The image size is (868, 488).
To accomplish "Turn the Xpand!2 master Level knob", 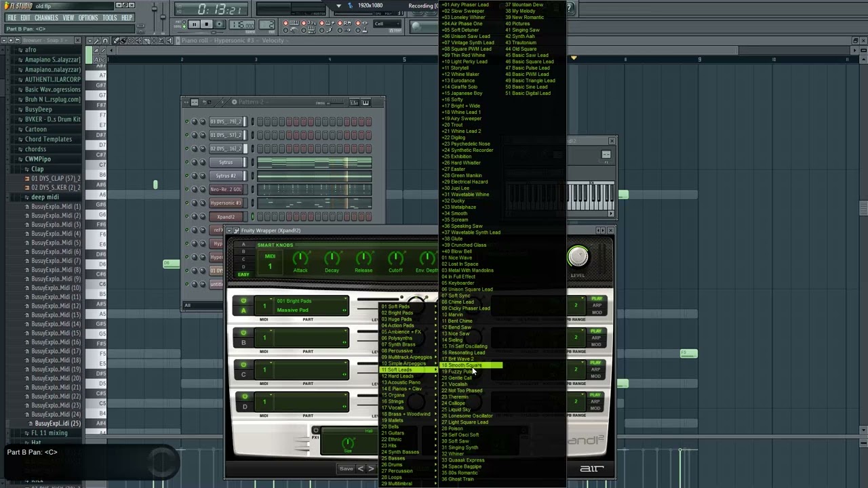I will (x=578, y=256).
